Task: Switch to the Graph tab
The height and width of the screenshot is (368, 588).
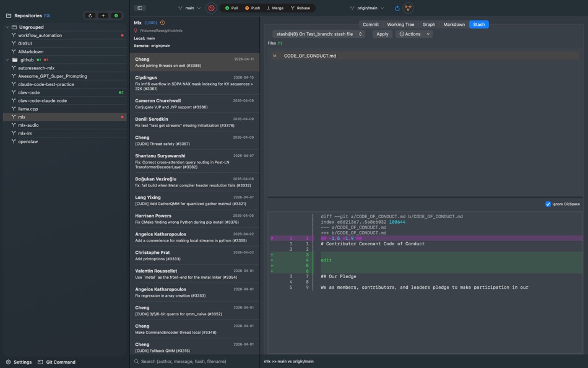Action: point(429,24)
